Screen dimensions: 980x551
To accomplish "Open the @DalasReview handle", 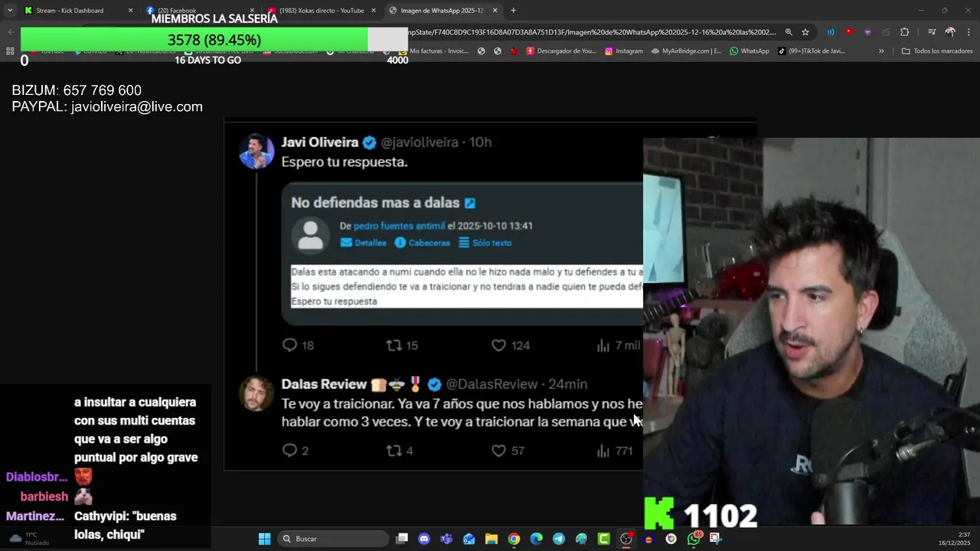I will 492,384.
